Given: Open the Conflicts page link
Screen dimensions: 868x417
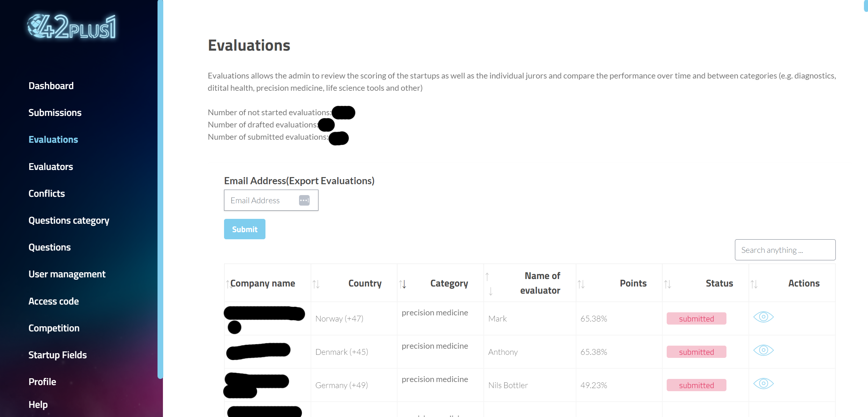Looking at the screenshot, I should coord(47,193).
